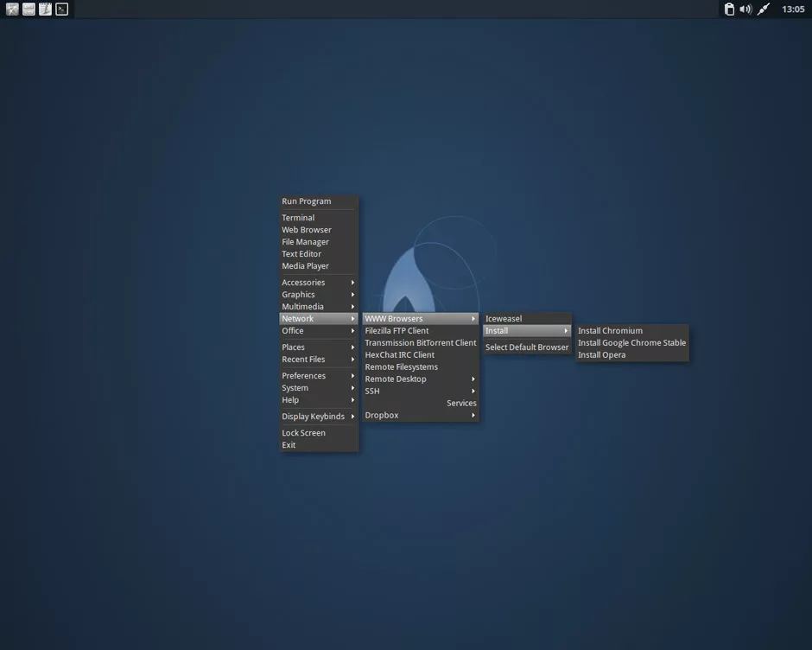Click the 13:05 clock in the panel
812x650 pixels.
(x=793, y=9)
